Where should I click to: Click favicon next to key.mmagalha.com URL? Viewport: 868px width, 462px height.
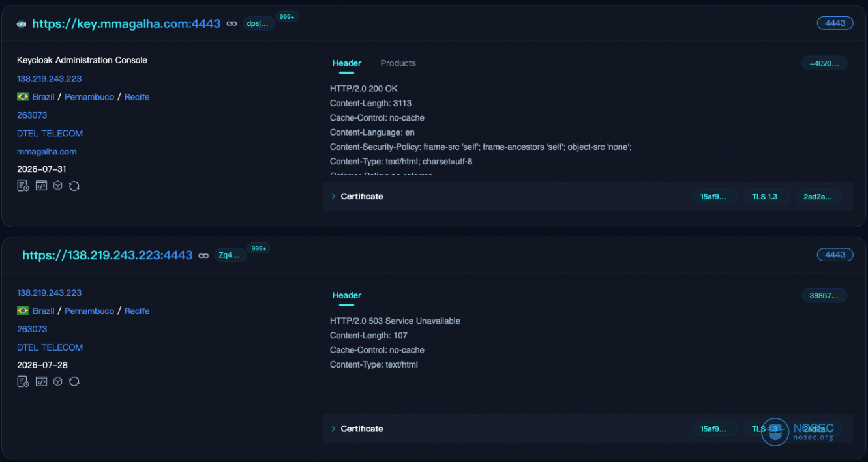[22, 24]
